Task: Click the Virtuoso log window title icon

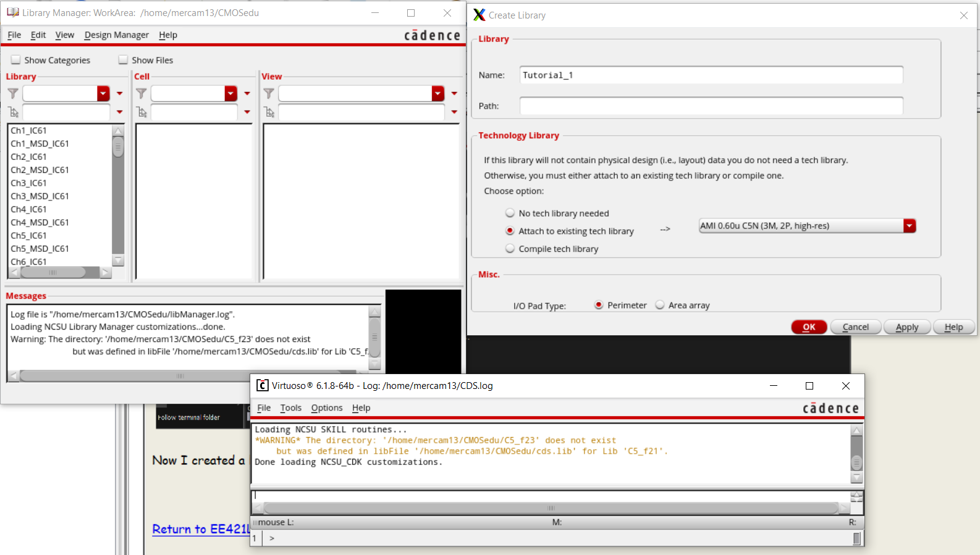Action: click(262, 386)
